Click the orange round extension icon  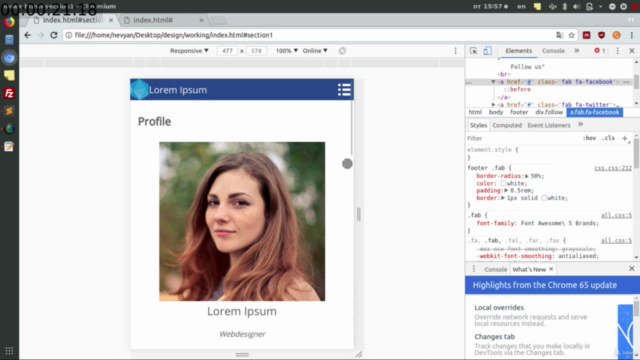(616, 36)
